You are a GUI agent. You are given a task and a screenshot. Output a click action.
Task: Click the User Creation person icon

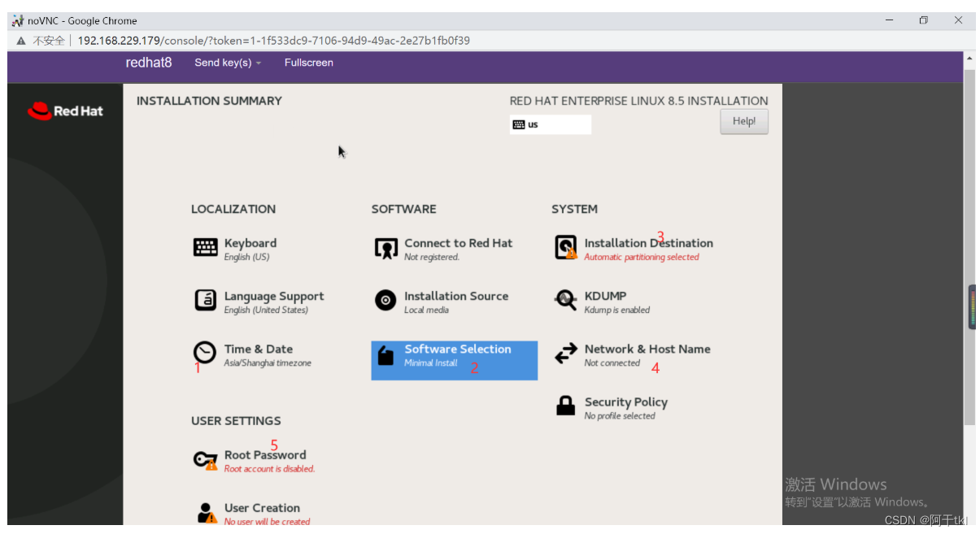207,513
